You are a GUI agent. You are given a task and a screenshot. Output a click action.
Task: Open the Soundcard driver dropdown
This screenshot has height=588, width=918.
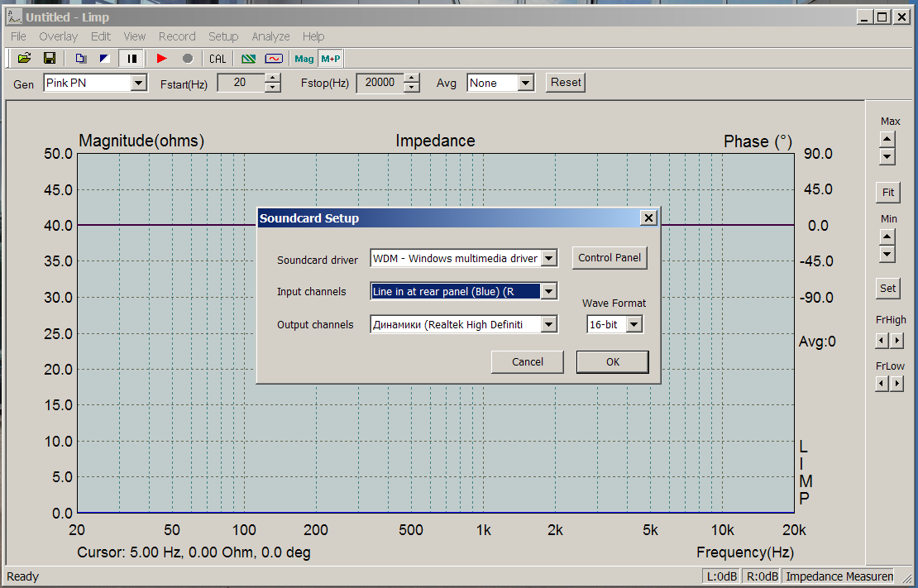tap(549, 259)
